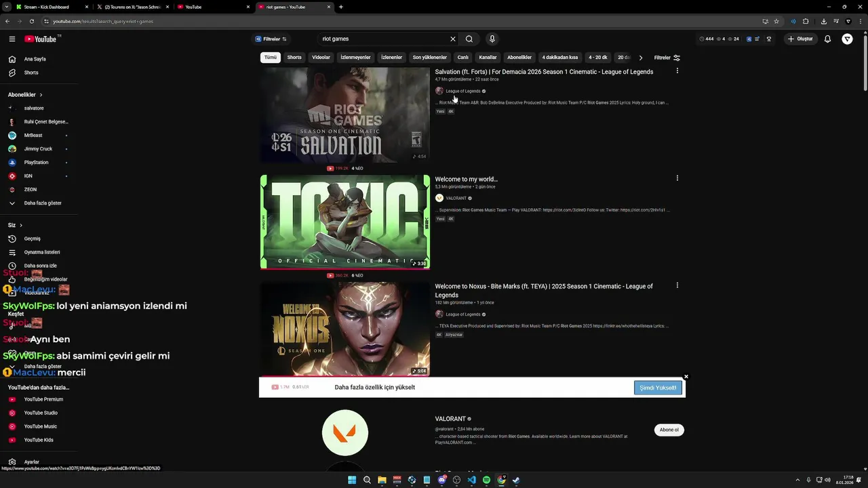The height and width of the screenshot is (488, 868).
Task: Select the Shorts filter chip
Action: click(x=294, y=58)
